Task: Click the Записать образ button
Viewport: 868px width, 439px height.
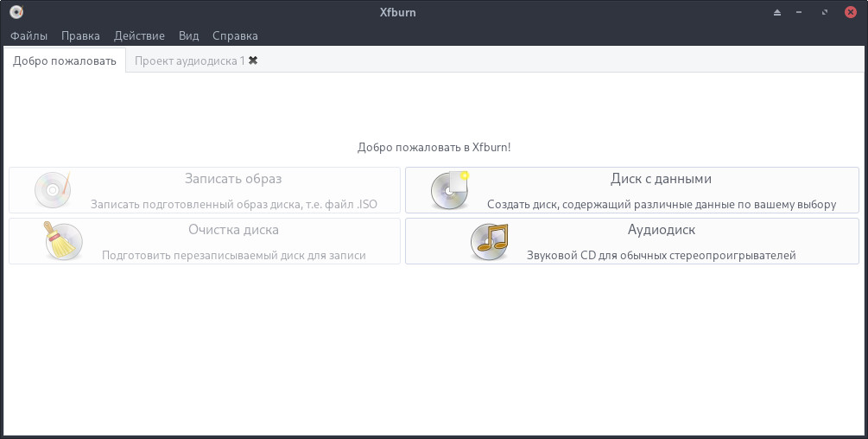Action: (x=205, y=190)
